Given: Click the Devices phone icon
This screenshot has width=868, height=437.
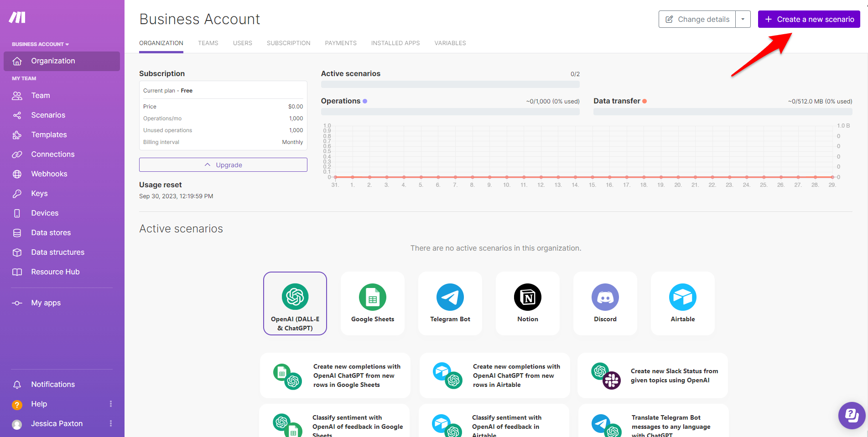Looking at the screenshot, I should point(17,213).
